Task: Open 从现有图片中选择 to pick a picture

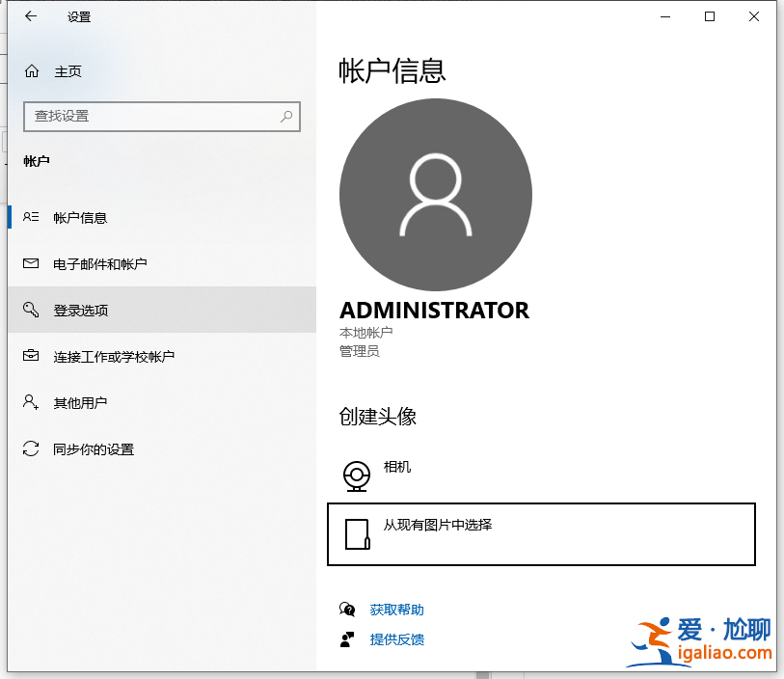Action: 540,533
